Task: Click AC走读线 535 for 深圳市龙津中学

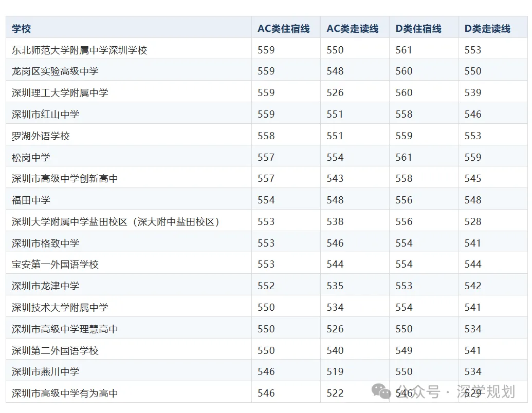Action: (335, 286)
